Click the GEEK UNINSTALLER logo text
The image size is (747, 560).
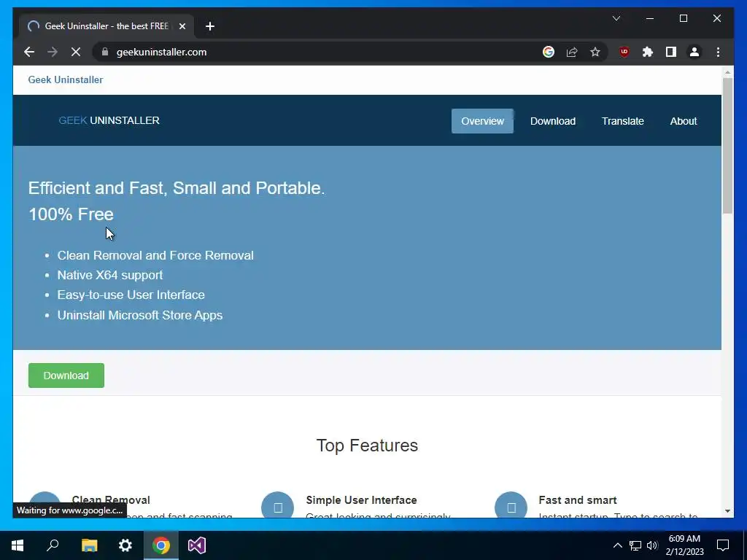pyautogui.click(x=109, y=120)
